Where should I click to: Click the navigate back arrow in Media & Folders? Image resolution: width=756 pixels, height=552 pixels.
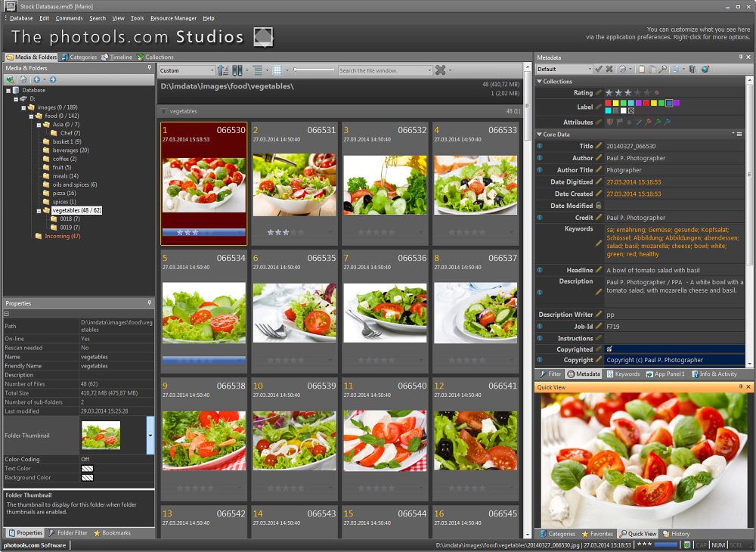pyautogui.click(x=36, y=79)
